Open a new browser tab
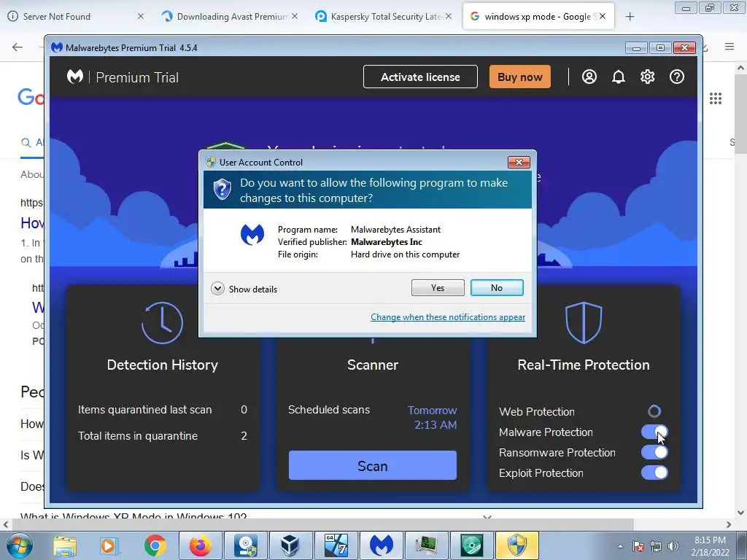The height and width of the screenshot is (560, 747). pos(630,17)
